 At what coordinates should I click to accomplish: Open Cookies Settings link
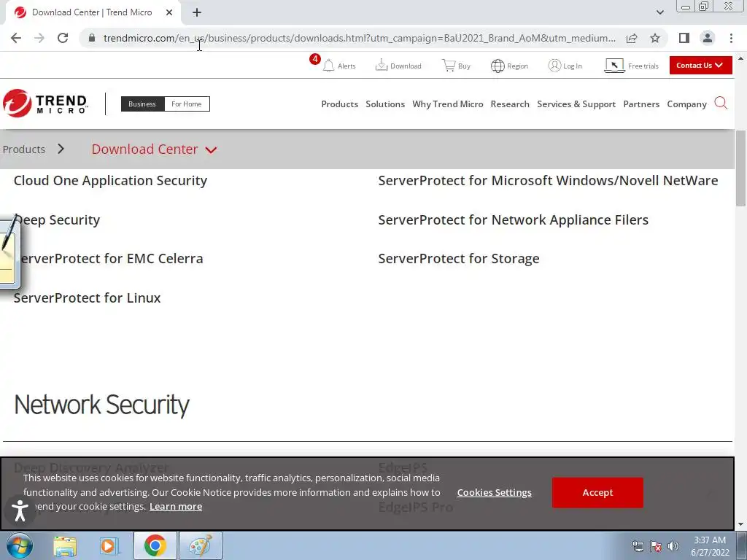(x=494, y=492)
